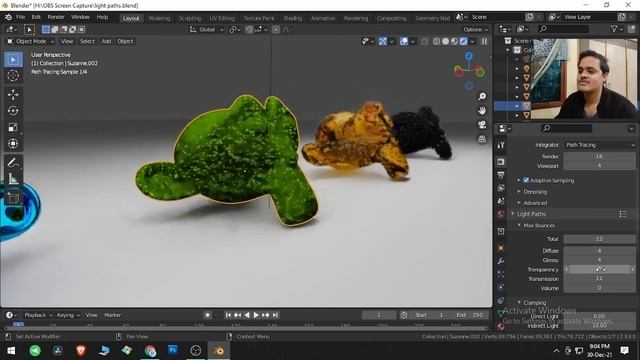Open the Physics properties tab

pyautogui.click(x=501, y=287)
